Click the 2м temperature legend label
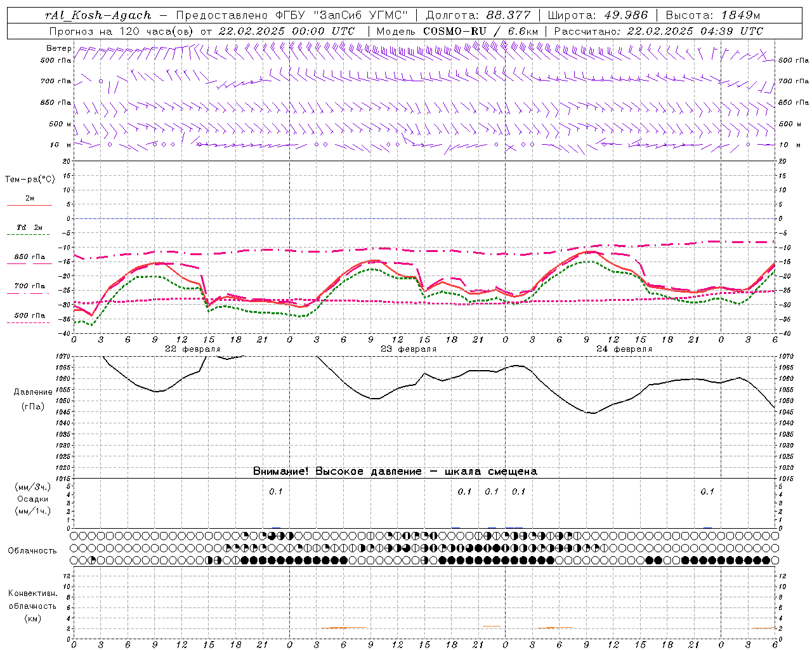The width and height of the screenshot is (812, 650). point(30,199)
